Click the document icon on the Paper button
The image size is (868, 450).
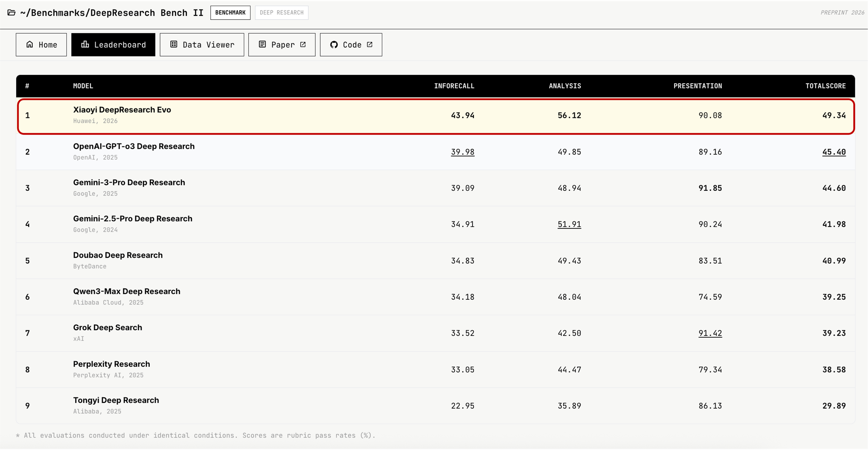click(263, 45)
